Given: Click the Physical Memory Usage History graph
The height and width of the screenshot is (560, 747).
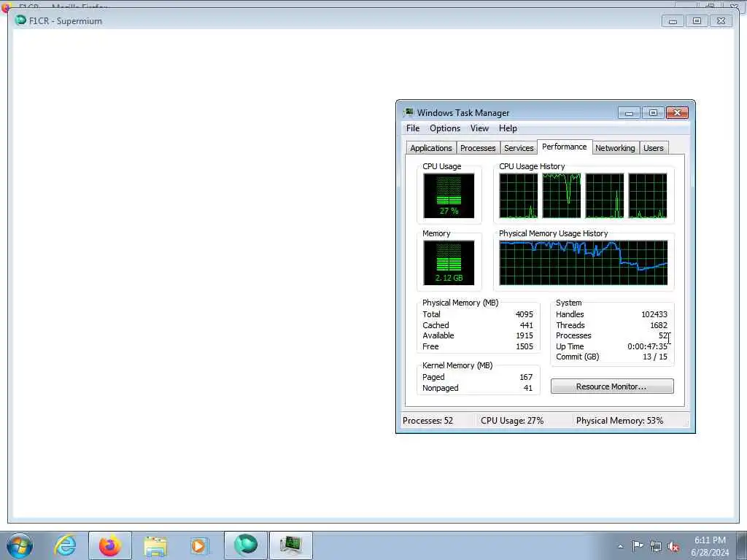Looking at the screenshot, I should (x=583, y=262).
